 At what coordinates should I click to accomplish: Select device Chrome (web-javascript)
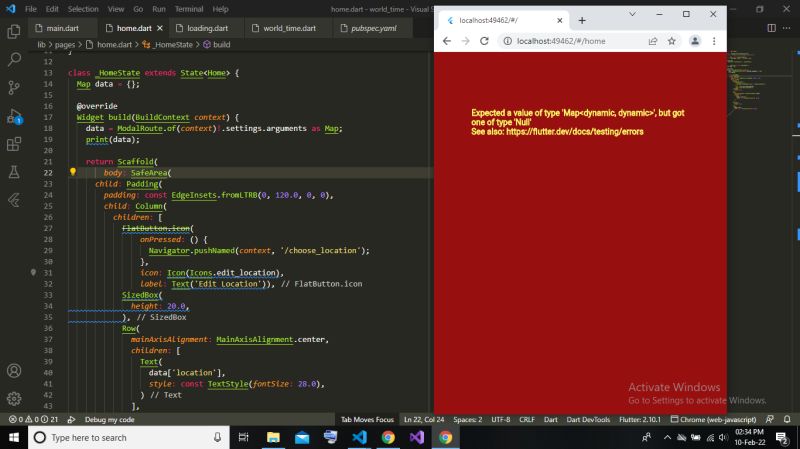pyautogui.click(x=713, y=419)
